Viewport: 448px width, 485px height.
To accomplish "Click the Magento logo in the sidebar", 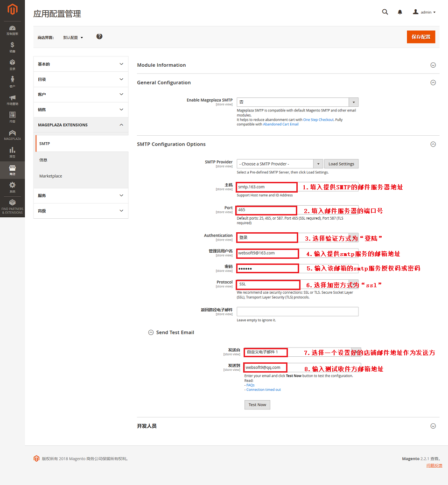I will (13, 9).
